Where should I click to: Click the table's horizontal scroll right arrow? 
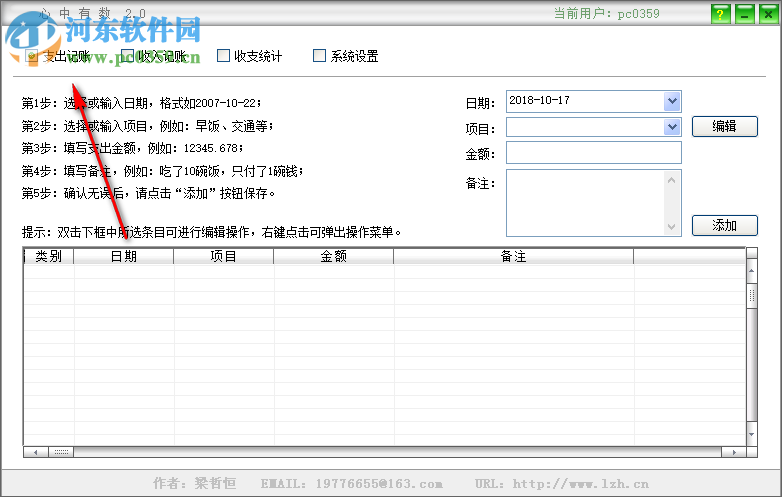coord(734,452)
